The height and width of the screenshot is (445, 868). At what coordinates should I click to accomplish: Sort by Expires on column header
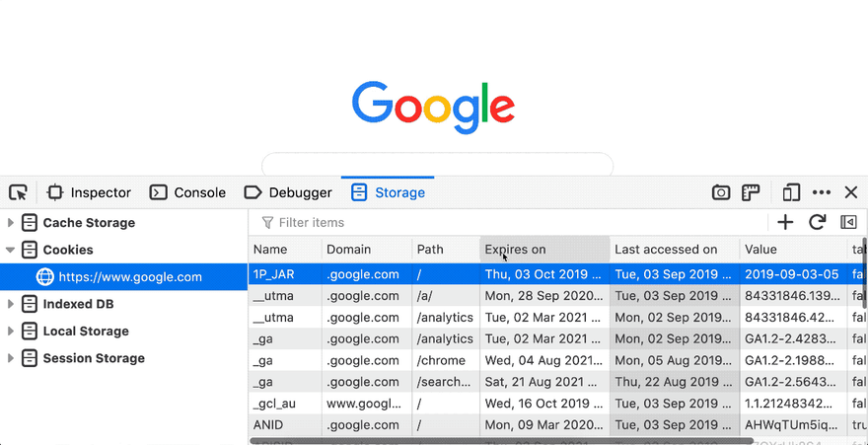click(x=544, y=250)
